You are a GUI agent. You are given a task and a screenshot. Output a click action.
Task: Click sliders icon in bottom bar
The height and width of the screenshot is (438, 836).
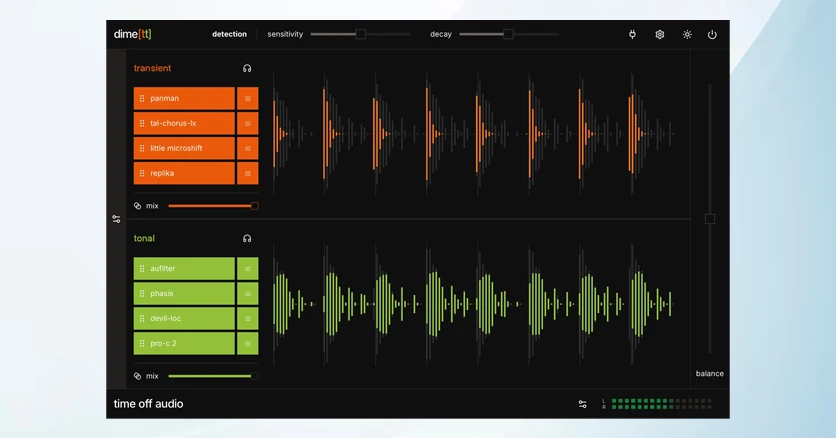click(x=582, y=404)
